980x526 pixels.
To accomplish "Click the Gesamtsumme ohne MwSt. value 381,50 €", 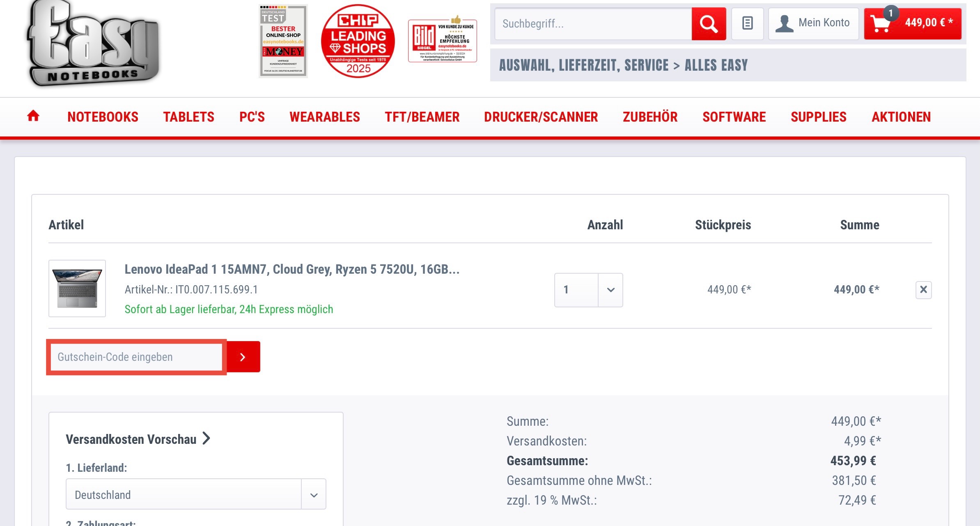I will (x=854, y=480).
